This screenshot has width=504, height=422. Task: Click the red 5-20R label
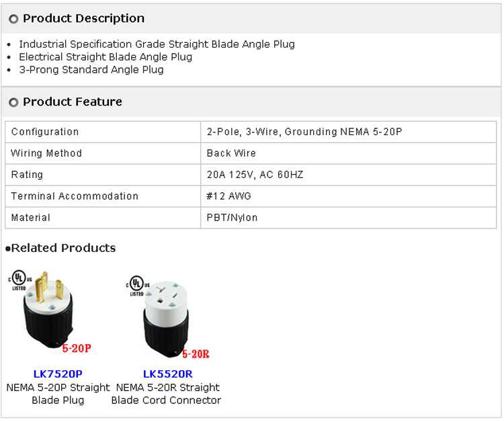[196, 354]
